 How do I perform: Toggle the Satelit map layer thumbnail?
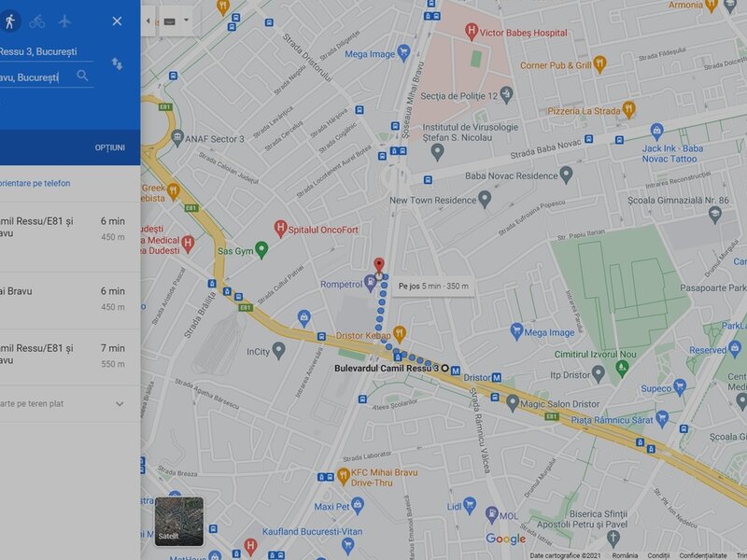click(179, 521)
